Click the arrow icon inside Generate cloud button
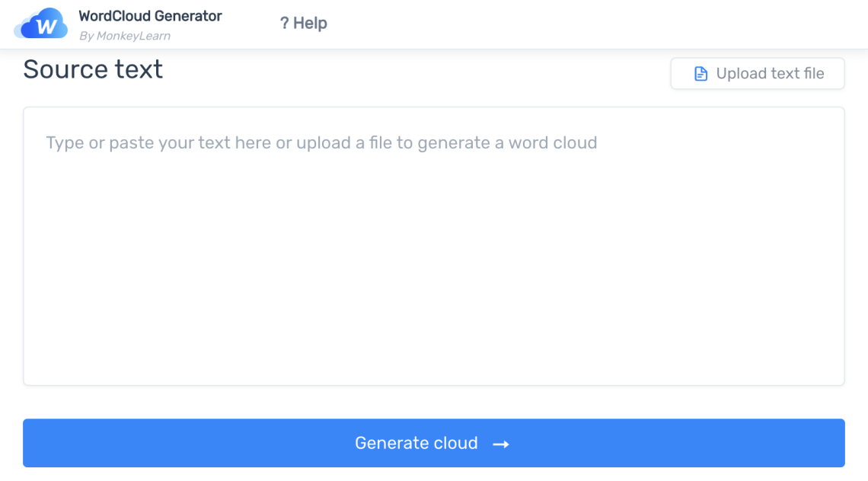The width and height of the screenshot is (868, 481). [x=503, y=443]
